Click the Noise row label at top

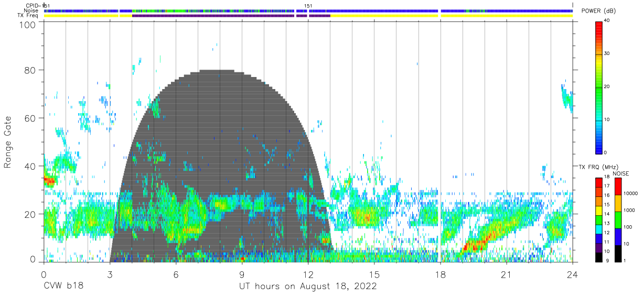pos(33,10)
